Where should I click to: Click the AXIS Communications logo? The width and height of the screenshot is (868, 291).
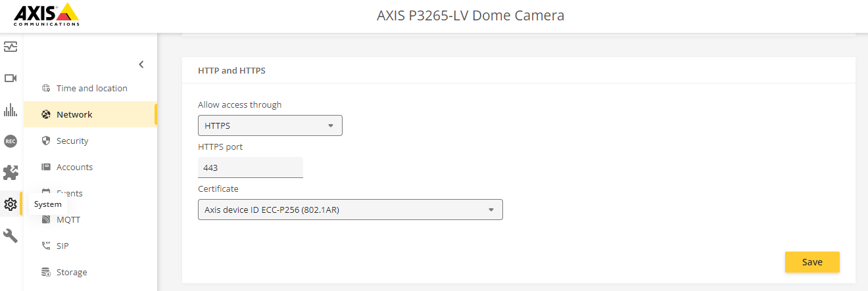(x=47, y=14)
